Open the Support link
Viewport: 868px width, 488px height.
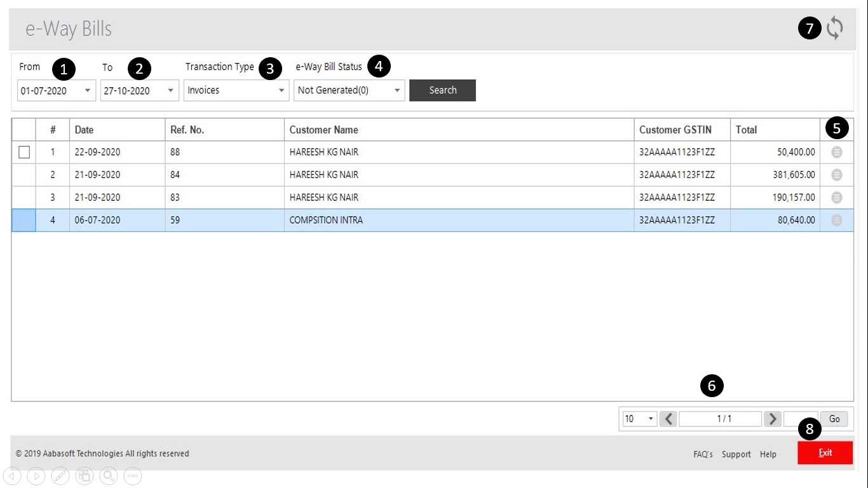[x=736, y=454]
